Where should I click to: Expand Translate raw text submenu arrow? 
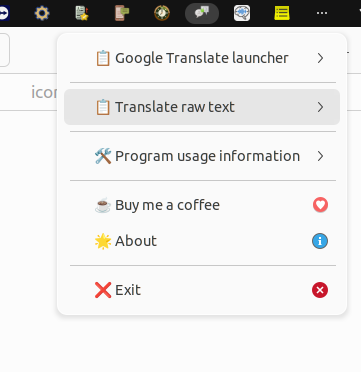[320, 107]
